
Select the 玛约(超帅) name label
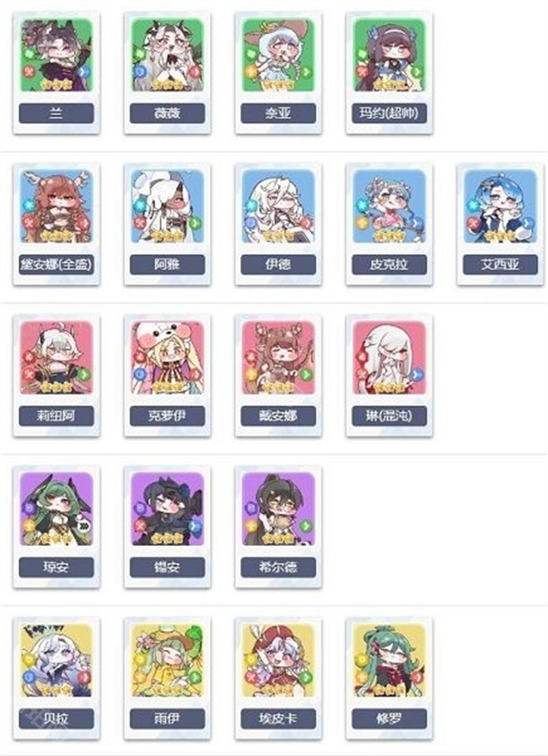(389, 113)
